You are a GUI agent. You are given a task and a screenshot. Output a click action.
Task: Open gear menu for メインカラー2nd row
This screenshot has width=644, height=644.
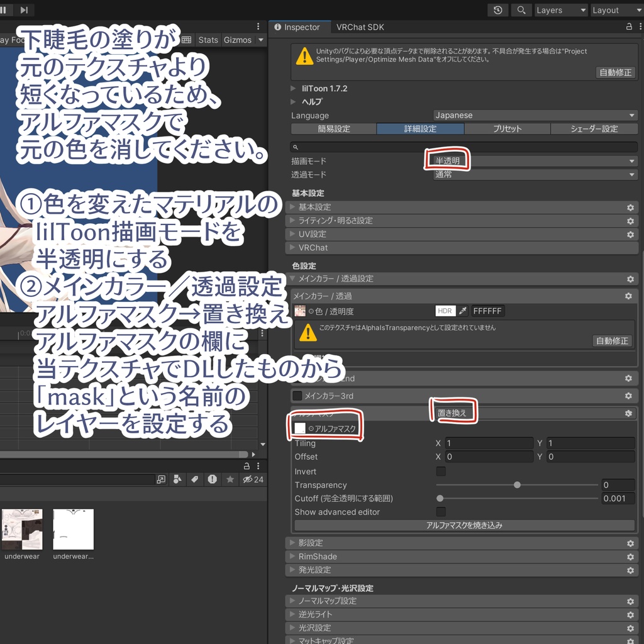coord(628,378)
